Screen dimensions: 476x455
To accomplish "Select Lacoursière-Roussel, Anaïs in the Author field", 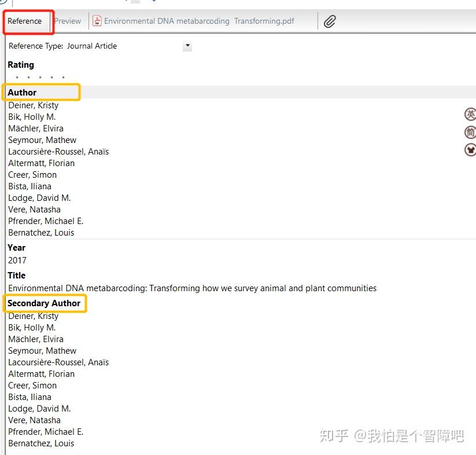I will (x=58, y=152).
